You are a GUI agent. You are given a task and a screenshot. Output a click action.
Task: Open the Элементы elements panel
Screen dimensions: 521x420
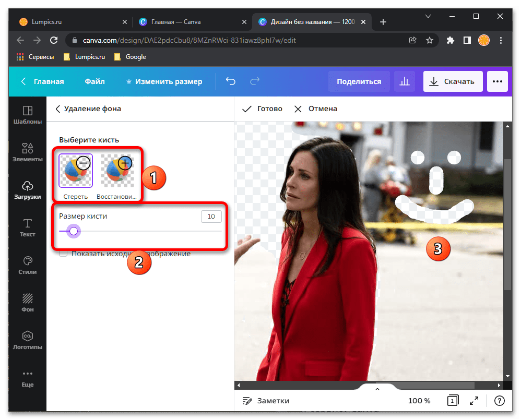click(x=28, y=152)
